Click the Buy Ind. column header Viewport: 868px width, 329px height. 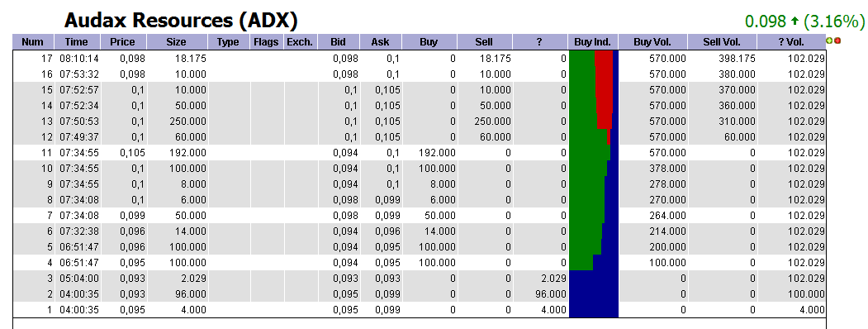pyautogui.click(x=593, y=42)
